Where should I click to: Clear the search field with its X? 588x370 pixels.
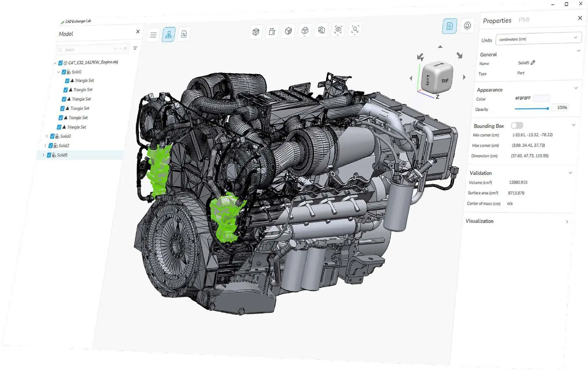(125, 49)
